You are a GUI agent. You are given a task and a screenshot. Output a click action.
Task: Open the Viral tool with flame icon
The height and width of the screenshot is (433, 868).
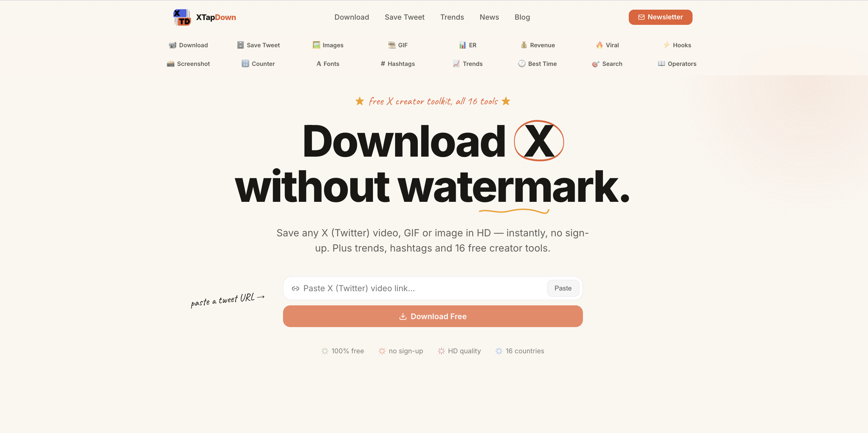point(607,45)
